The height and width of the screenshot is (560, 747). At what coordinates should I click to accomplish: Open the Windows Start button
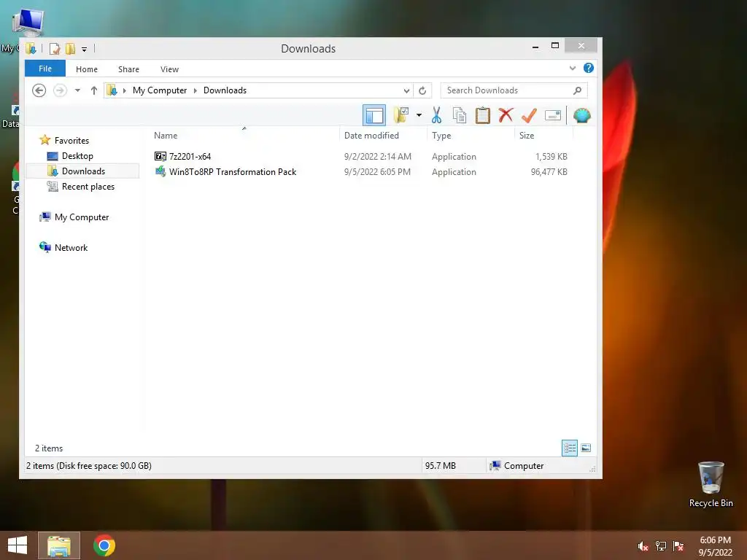(x=18, y=545)
